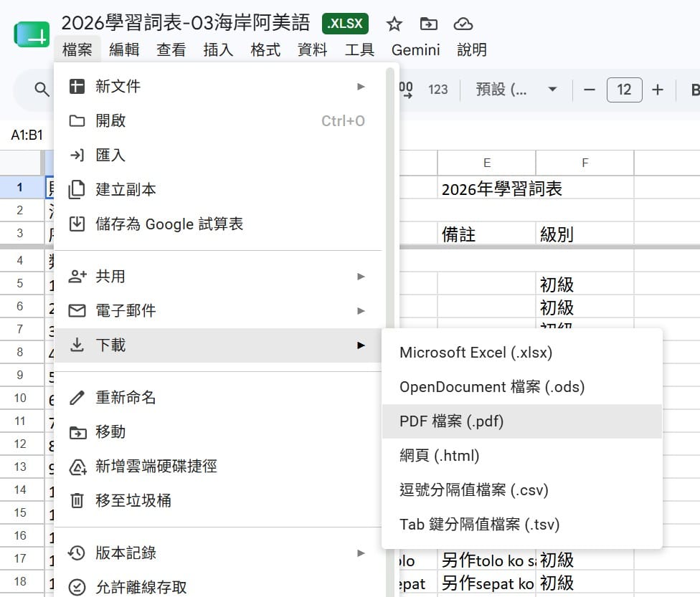The height and width of the screenshot is (597, 700).
Task: Click the Drive shortcut icon
Action: point(77,467)
